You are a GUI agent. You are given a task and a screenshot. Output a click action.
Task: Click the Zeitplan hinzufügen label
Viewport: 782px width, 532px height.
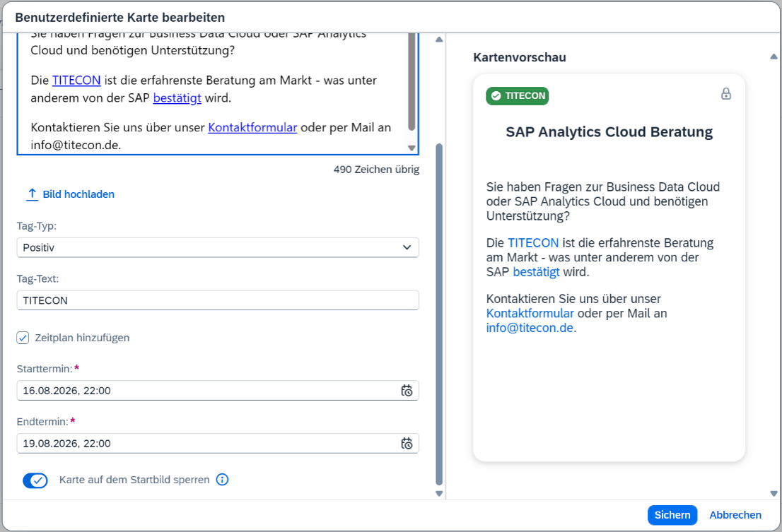[x=82, y=338]
